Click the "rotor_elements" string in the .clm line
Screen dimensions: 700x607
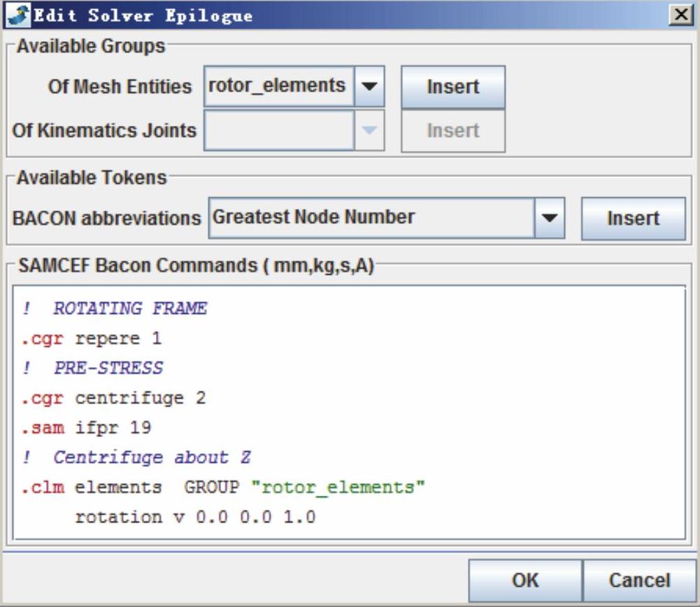(x=342, y=487)
